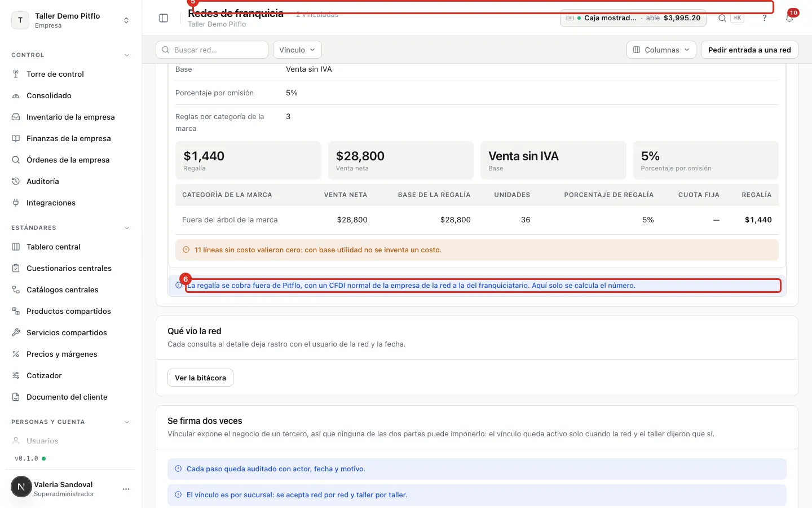The width and height of the screenshot is (812, 508).
Task: Collapse the CONTROL sidebar section
Action: point(126,55)
